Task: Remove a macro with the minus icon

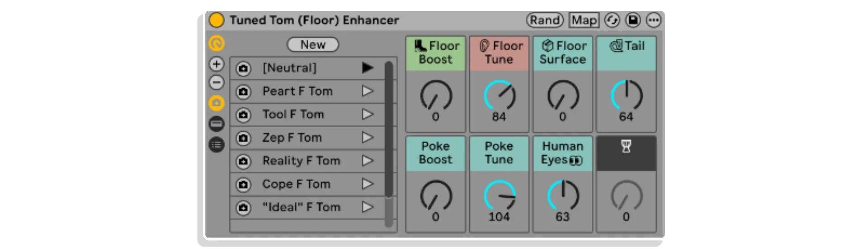Action: pos(217,83)
